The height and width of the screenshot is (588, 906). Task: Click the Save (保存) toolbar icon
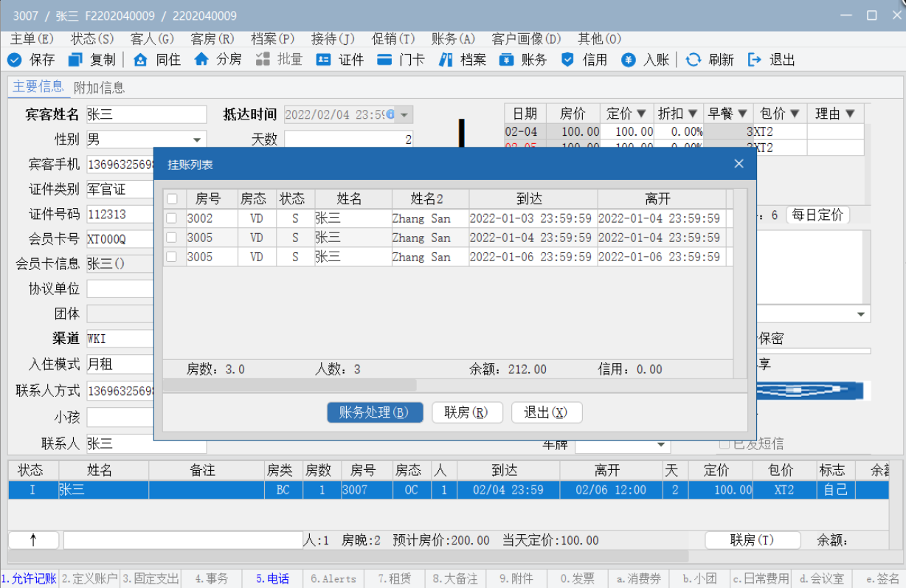click(15, 60)
